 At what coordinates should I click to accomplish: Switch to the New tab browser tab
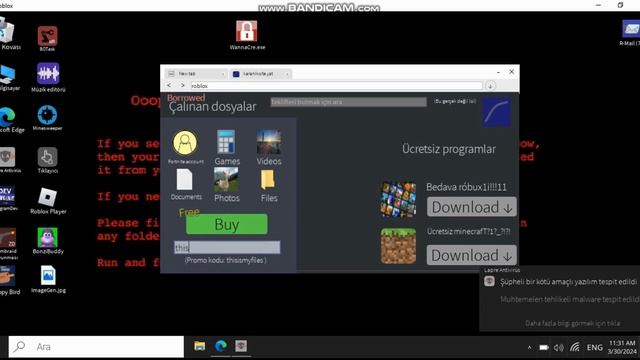click(x=196, y=73)
